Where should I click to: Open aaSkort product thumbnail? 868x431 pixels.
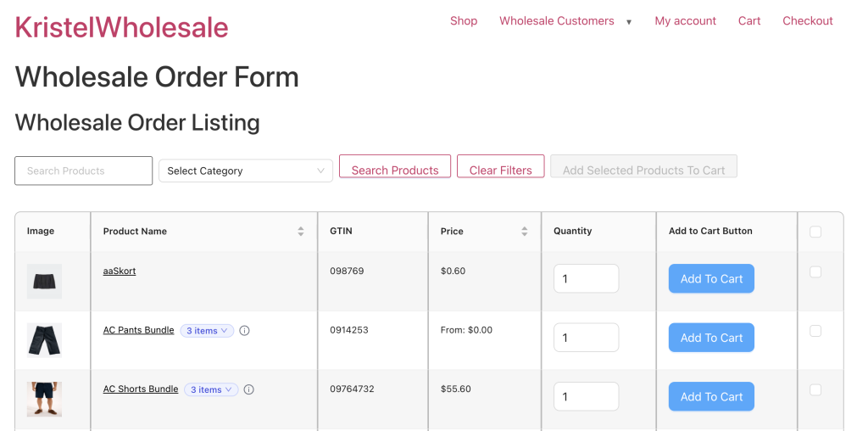coord(44,282)
